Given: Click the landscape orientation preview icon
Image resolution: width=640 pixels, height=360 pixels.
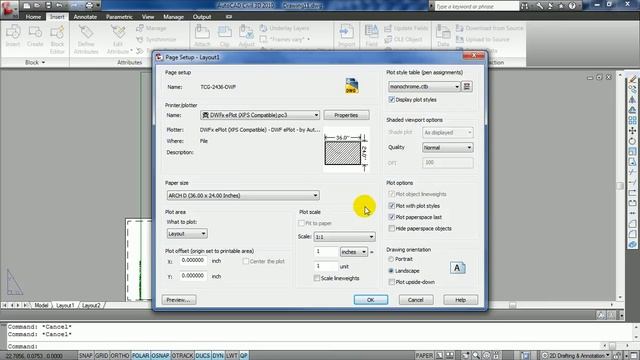Looking at the screenshot, I should tap(458, 268).
